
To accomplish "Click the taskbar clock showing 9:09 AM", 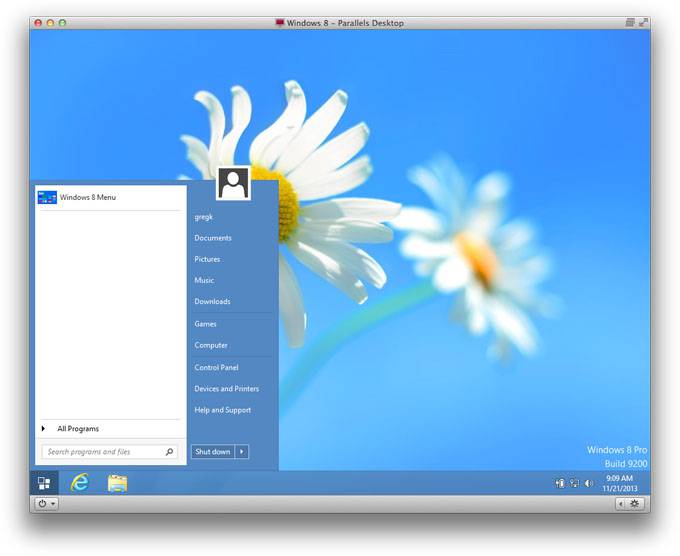I will click(620, 483).
